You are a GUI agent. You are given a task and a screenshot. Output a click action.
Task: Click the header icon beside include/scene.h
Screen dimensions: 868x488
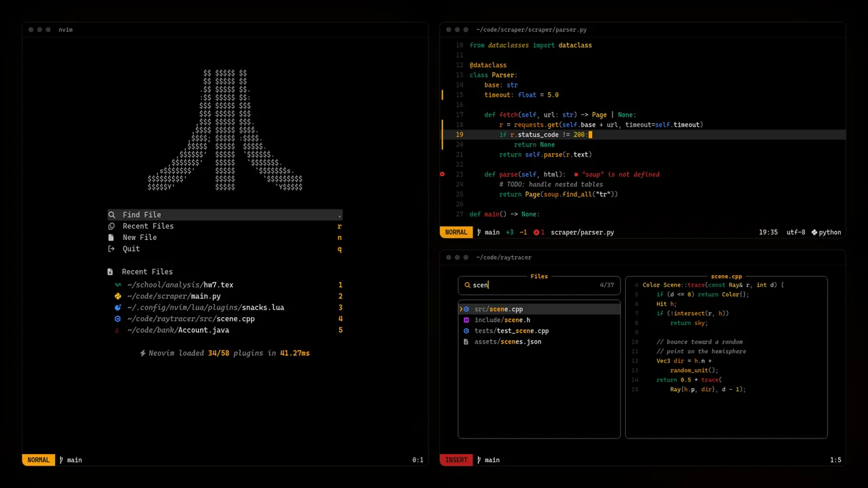coord(466,320)
